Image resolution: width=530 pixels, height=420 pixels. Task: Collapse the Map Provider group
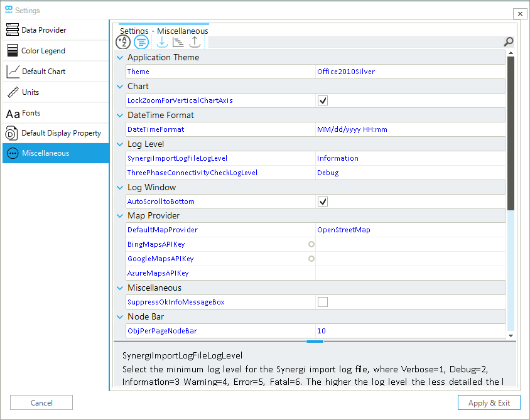pos(120,216)
